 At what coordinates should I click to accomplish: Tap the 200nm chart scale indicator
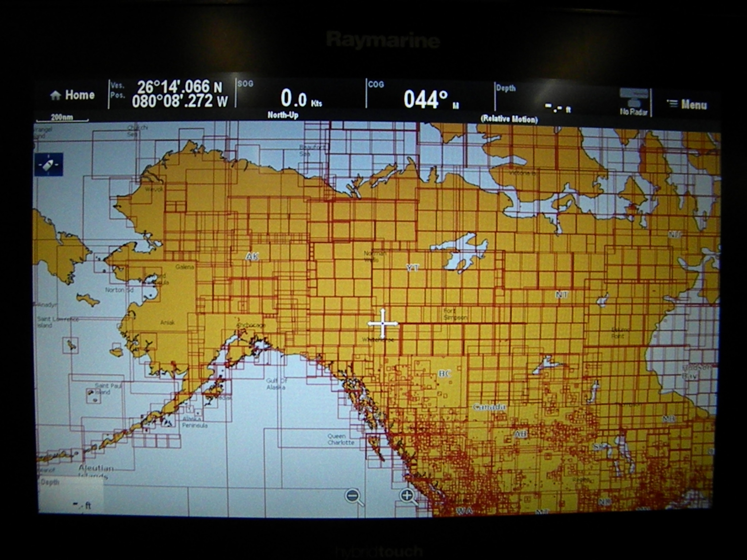62,118
